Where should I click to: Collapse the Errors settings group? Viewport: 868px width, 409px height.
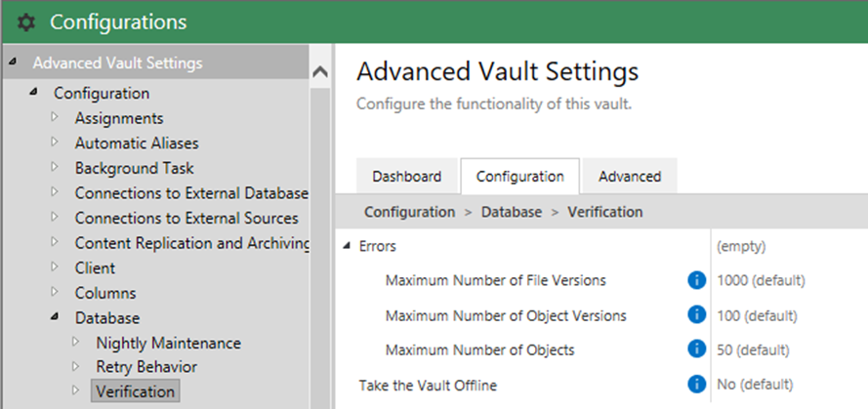[x=347, y=246]
